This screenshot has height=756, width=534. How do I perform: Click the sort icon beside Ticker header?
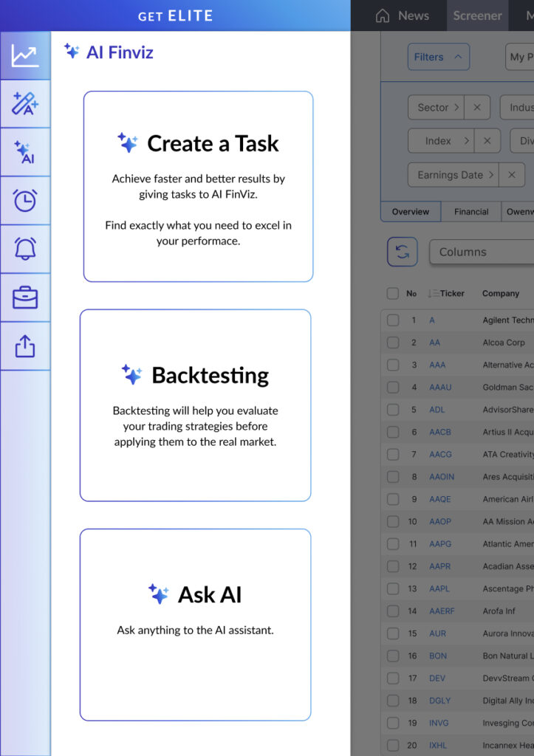(x=433, y=293)
